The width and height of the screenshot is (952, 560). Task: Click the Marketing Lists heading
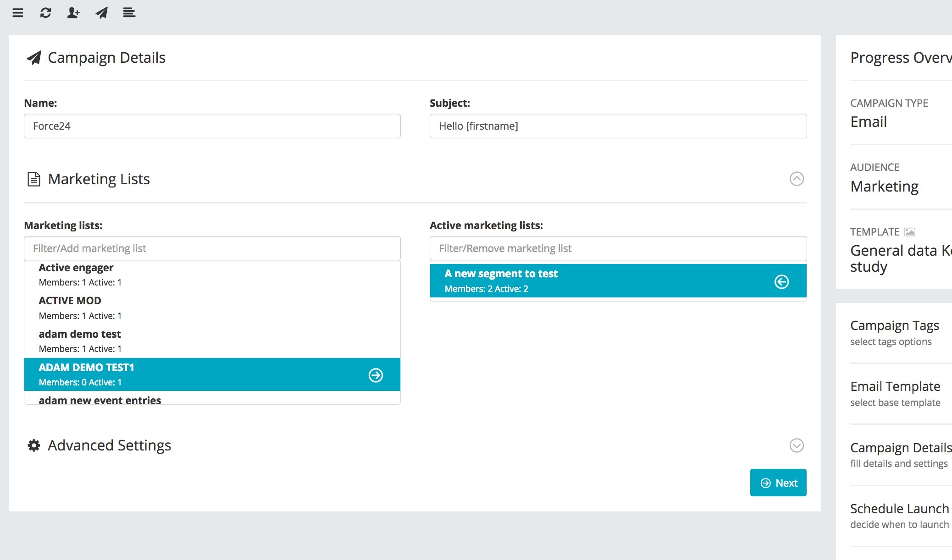(99, 179)
